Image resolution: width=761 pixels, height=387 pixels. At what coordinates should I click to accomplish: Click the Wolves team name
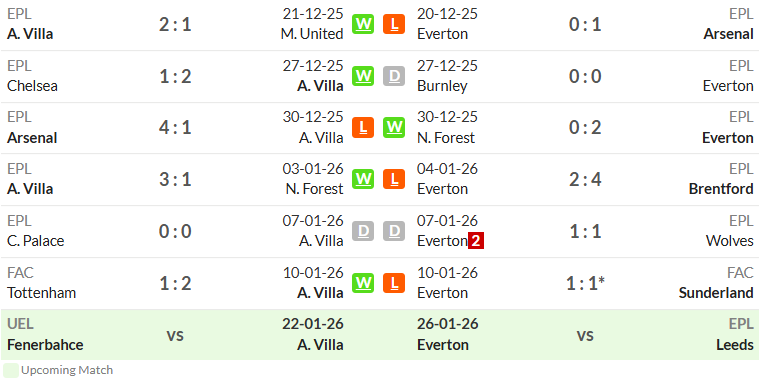[x=729, y=241]
